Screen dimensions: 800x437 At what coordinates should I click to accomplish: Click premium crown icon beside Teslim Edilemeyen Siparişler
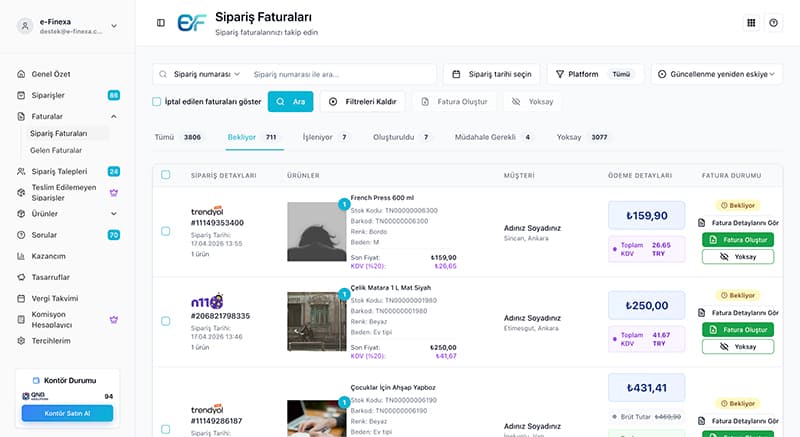tap(114, 193)
